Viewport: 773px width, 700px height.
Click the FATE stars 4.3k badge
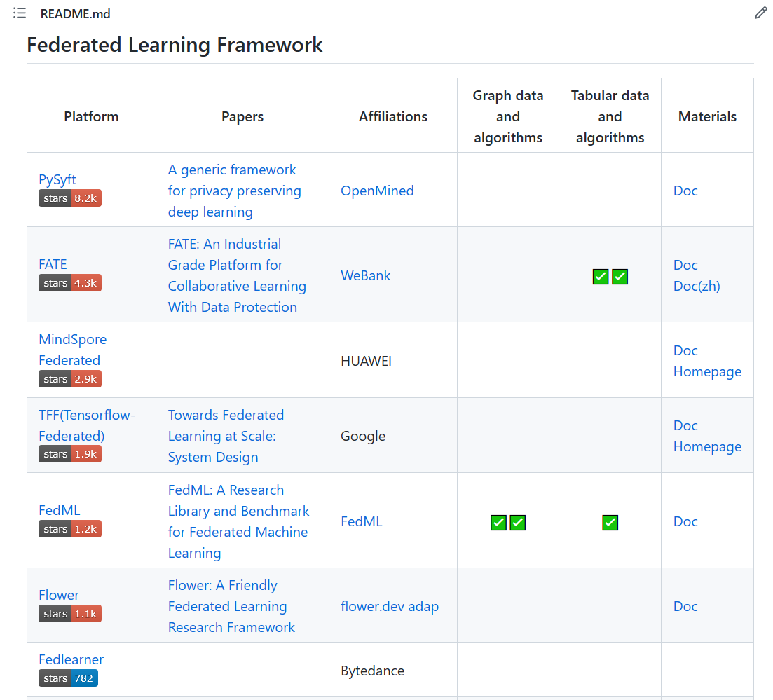point(70,284)
